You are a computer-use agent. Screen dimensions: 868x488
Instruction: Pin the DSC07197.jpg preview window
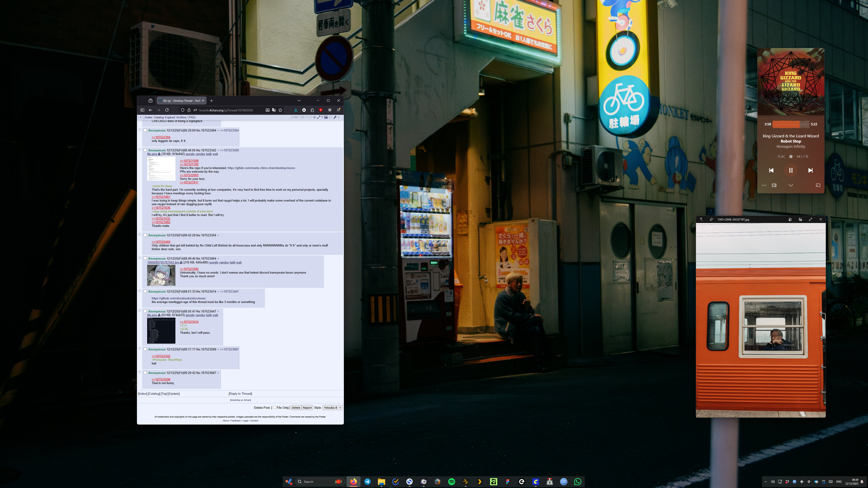[711, 220]
